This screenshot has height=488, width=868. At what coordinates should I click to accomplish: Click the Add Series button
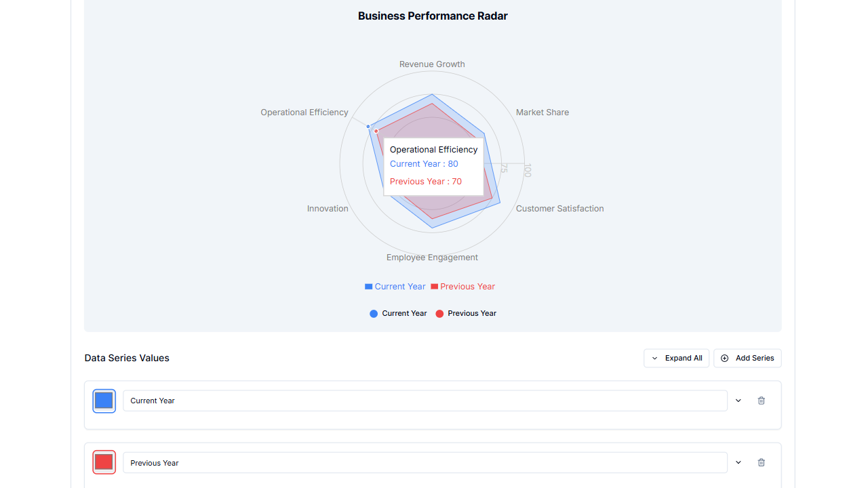pos(747,358)
